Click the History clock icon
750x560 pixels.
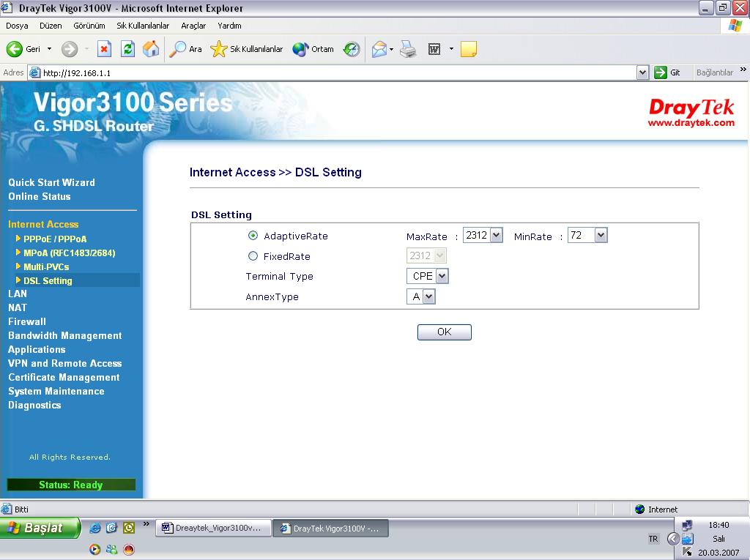[352, 49]
